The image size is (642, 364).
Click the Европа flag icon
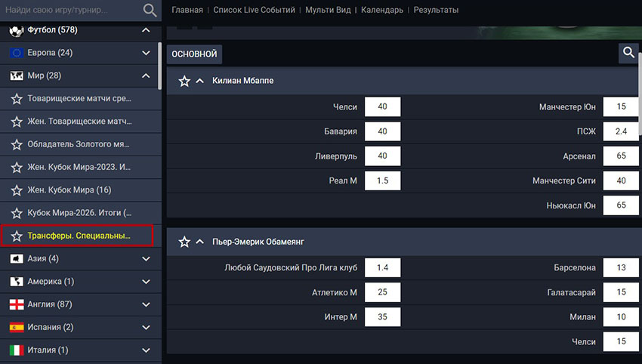click(16, 53)
